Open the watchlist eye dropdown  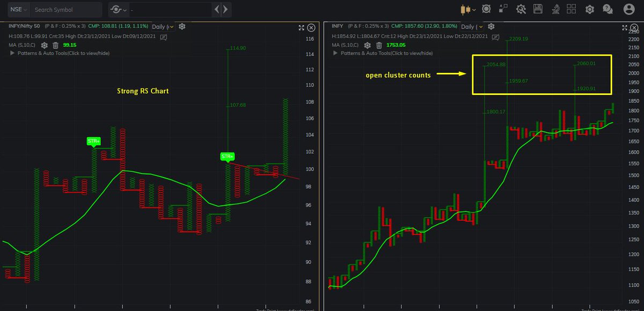pos(118,9)
